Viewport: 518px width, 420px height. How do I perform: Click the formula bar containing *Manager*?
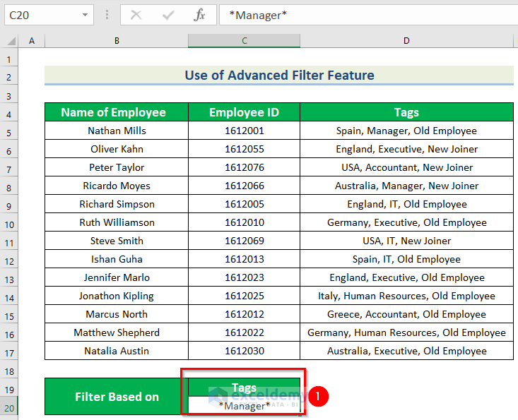[x=367, y=15]
